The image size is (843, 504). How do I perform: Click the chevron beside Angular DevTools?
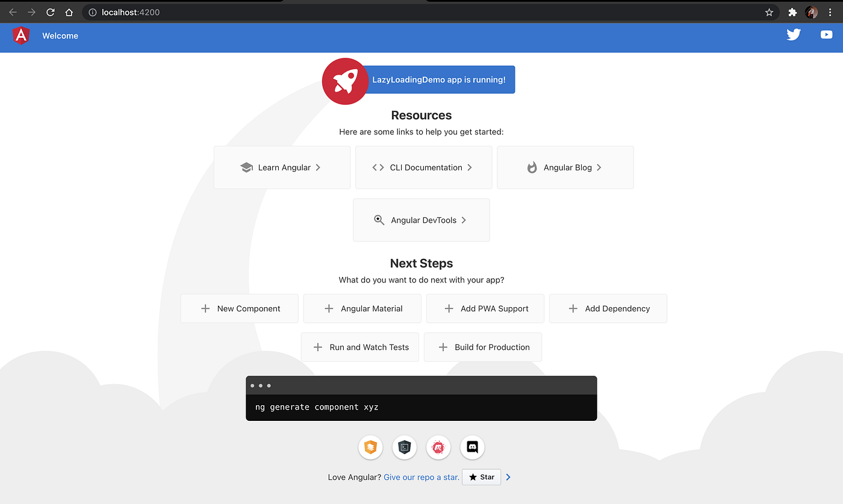tap(464, 220)
